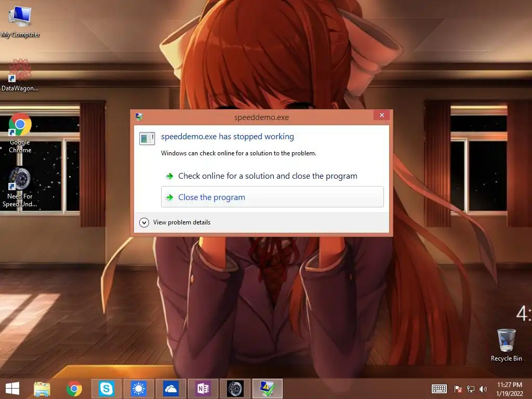The width and height of the screenshot is (532, 399).
Task: Open the volume speaker tray icon
Action: pyautogui.click(x=483, y=389)
